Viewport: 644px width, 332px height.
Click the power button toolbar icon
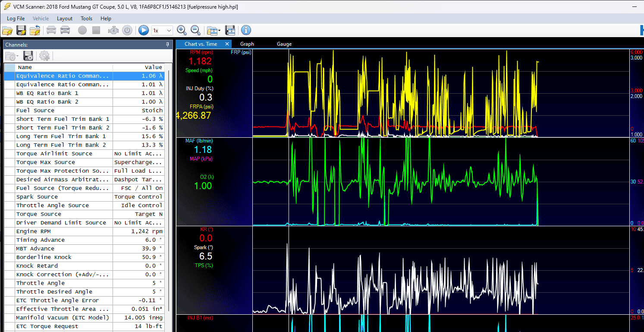coord(127,30)
